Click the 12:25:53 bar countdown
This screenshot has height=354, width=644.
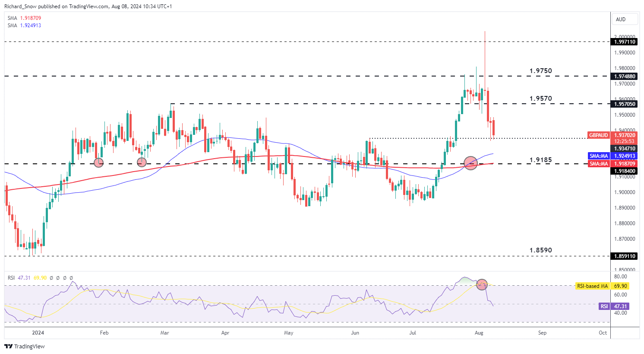point(625,141)
